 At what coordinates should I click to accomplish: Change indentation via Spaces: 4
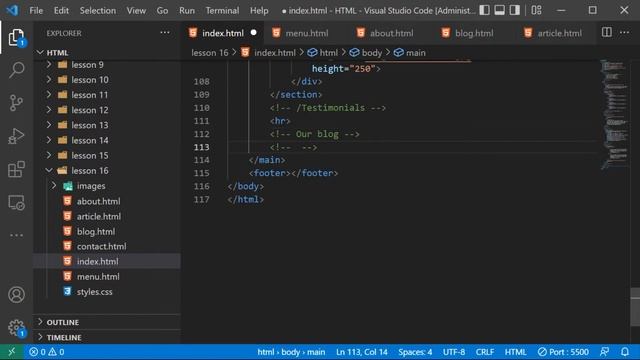pyautogui.click(x=415, y=352)
